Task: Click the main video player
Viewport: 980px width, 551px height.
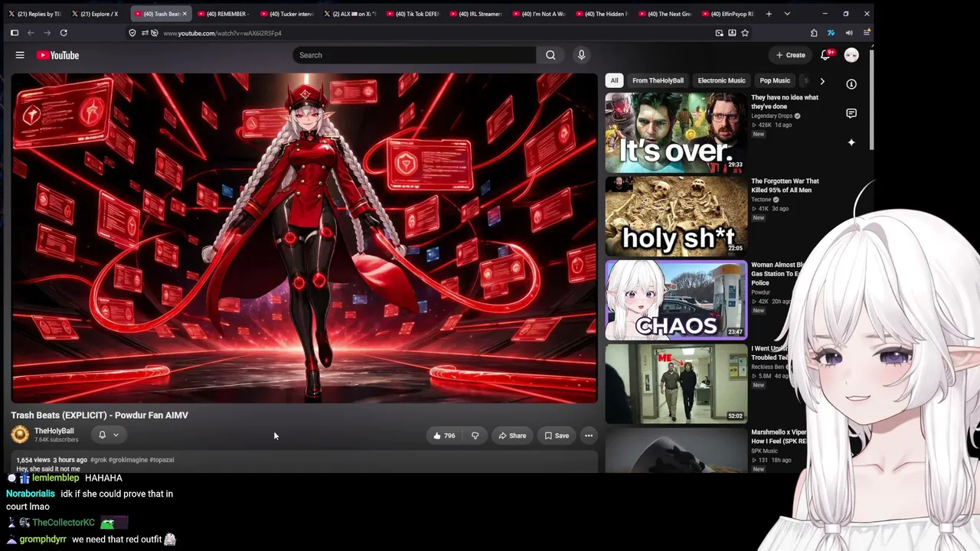Action: pos(304,238)
